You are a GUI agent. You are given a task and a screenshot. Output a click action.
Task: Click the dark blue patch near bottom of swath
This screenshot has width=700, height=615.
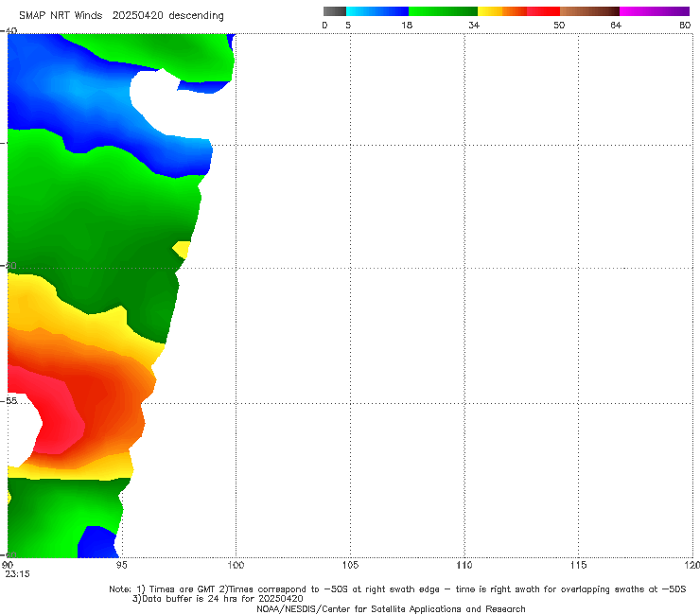coord(97,543)
